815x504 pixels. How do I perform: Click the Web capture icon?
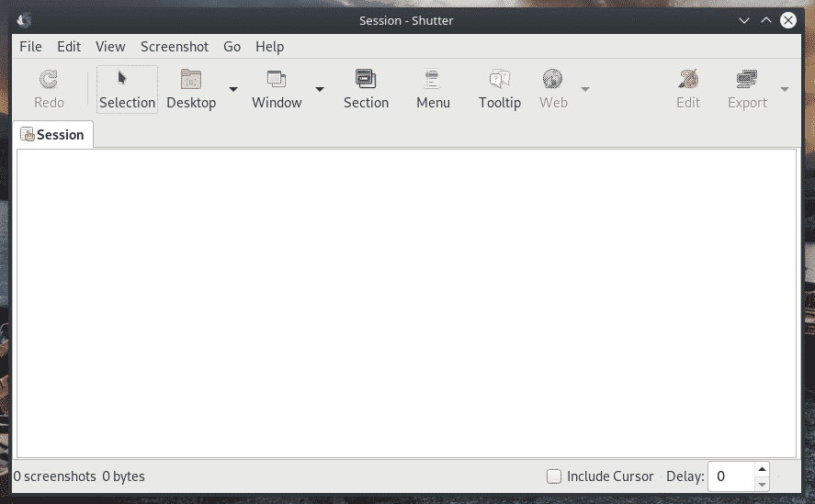tap(552, 80)
